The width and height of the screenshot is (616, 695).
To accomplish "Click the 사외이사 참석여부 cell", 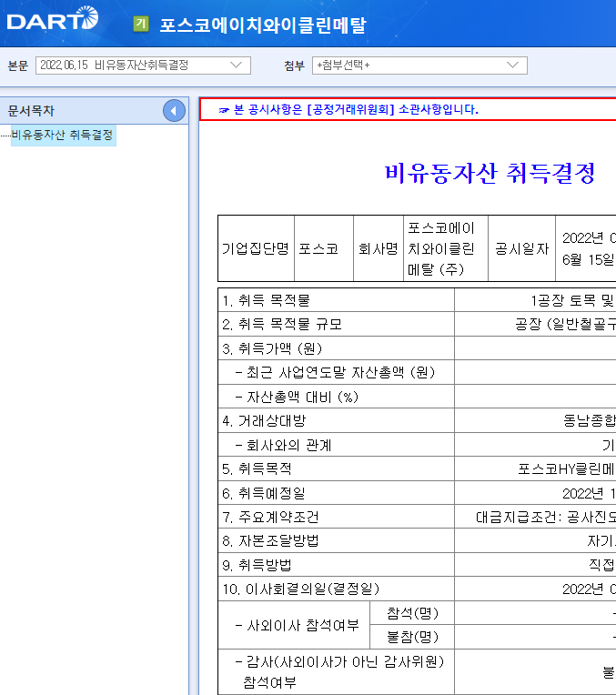I will (294, 626).
